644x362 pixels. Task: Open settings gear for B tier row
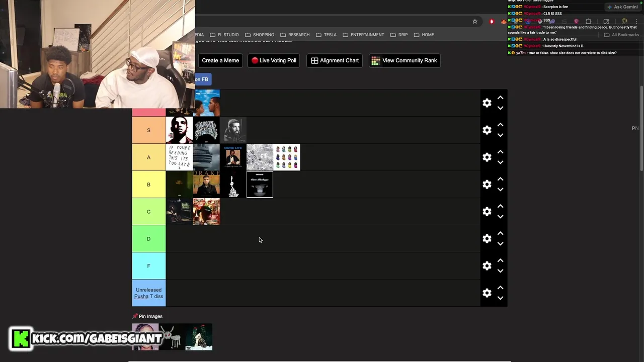(487, 185)
